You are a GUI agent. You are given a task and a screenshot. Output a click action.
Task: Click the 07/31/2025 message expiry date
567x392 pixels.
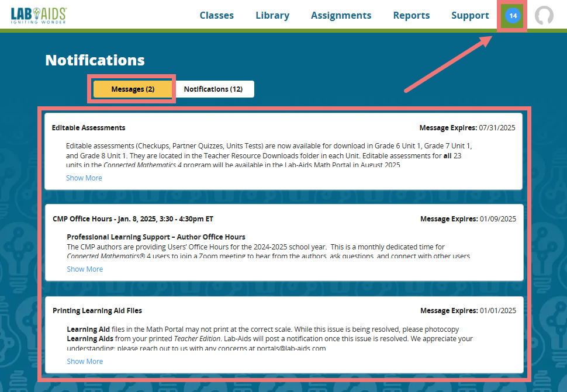497,128
